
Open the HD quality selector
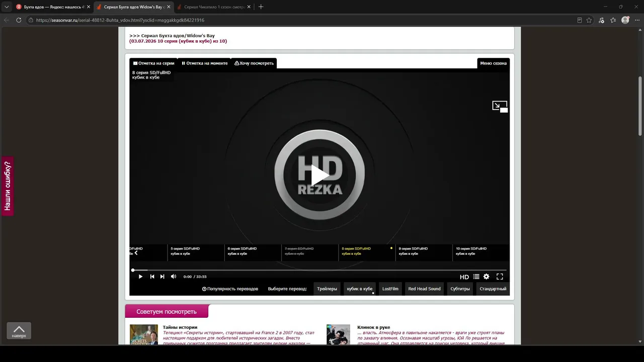pyautogui.click(x=464, y=277)
